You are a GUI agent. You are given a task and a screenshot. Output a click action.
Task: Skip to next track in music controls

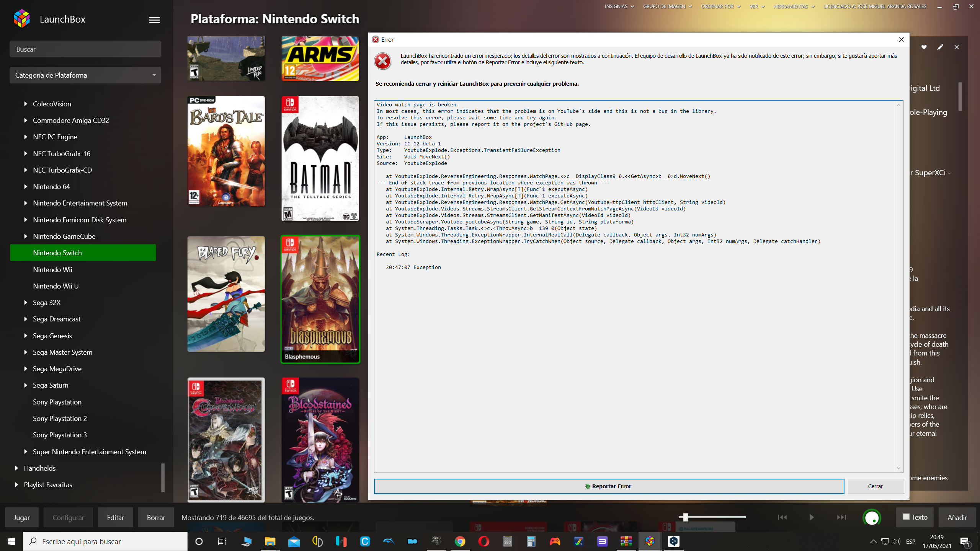[x=841, y=517]
